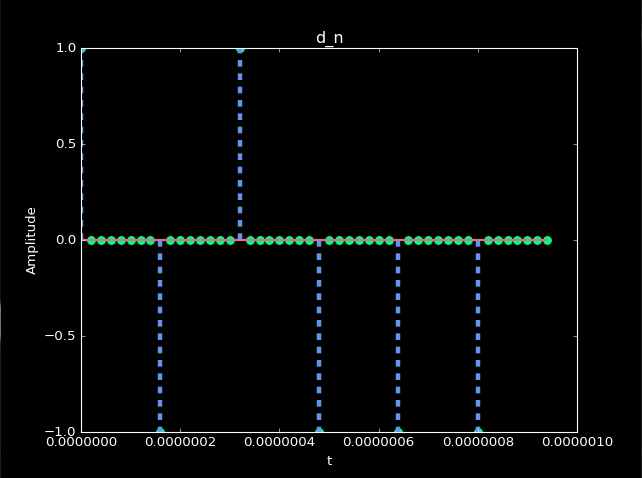642x478 pixels.
Task: Click the −1.0 y-axis tick label
Action: (62, 431)
